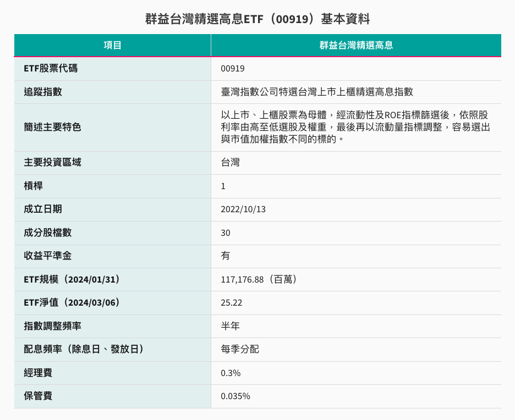Select the 半年 adjustment frequency value
515x420 pixels.
[x=230, y=327]
